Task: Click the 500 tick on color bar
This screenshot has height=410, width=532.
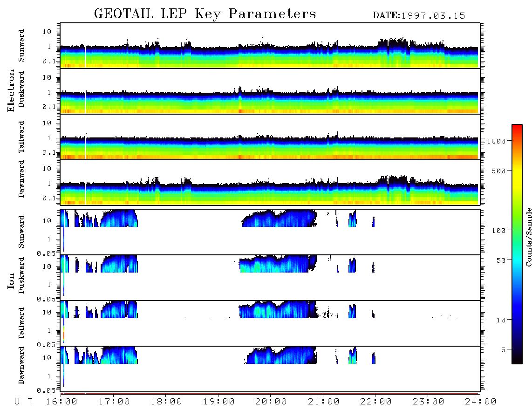Action: [x=498, y=171]
